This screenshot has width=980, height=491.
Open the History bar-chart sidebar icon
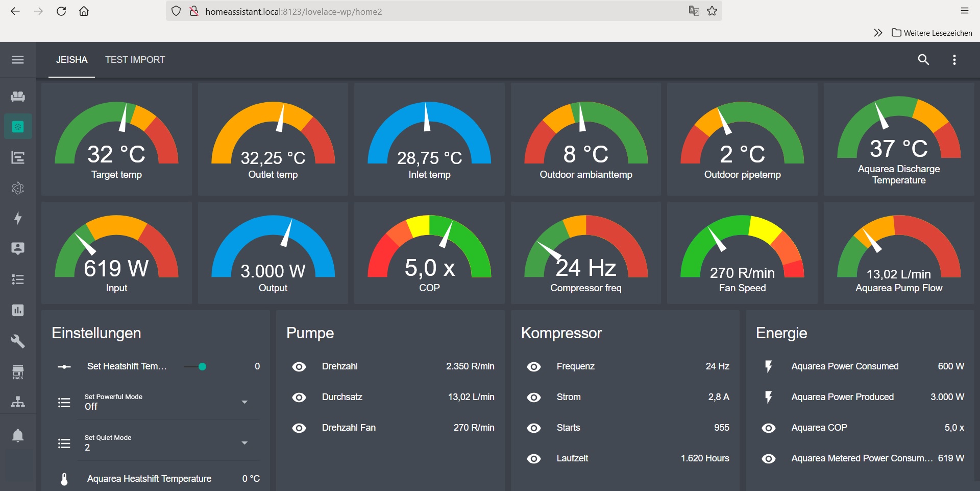point(18,310)
